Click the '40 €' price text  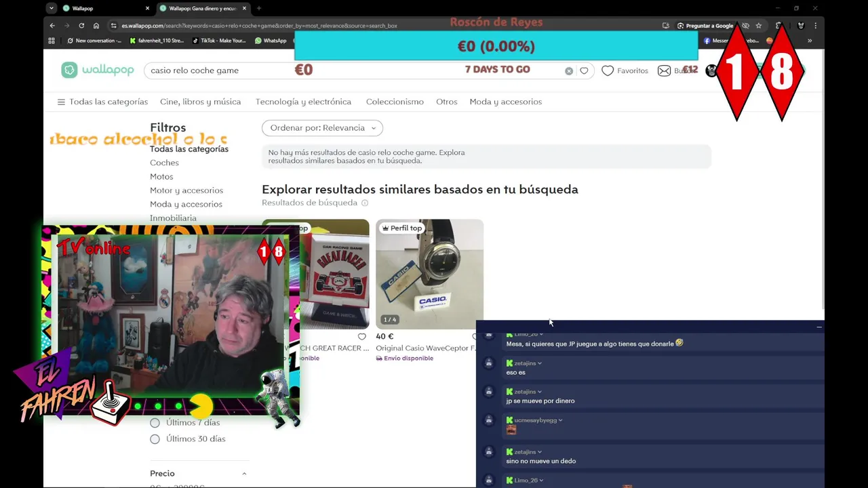click(x=385, y=336)
